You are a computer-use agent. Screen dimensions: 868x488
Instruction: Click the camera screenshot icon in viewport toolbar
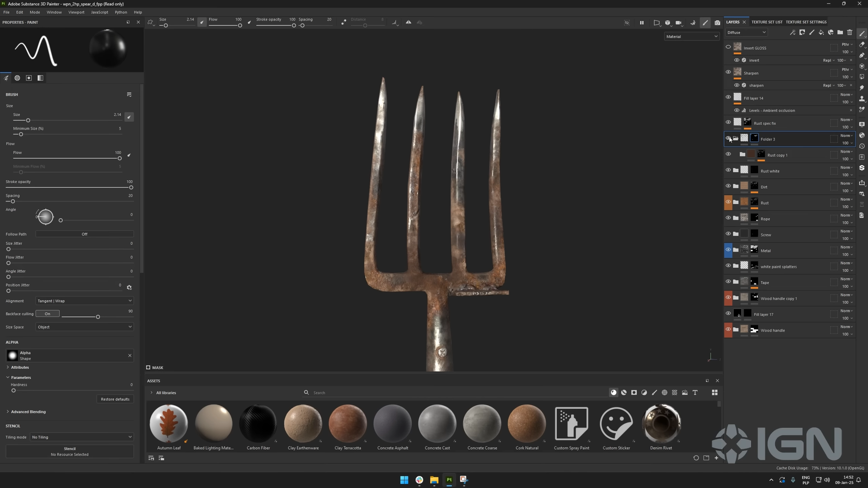click(717, 23)
